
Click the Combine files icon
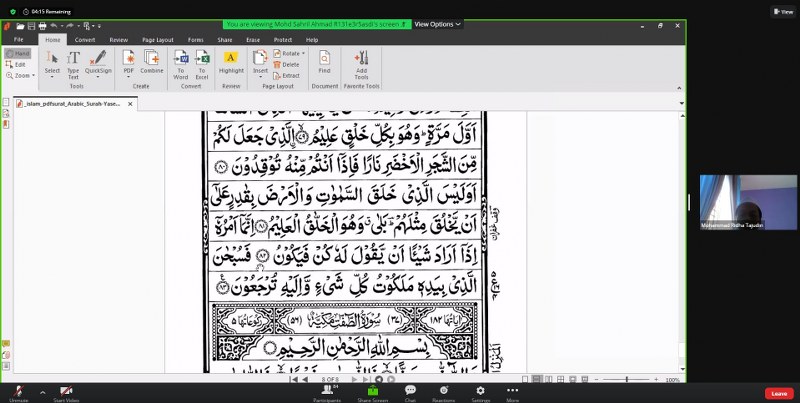pyautogui.click(x=152, y=62)
